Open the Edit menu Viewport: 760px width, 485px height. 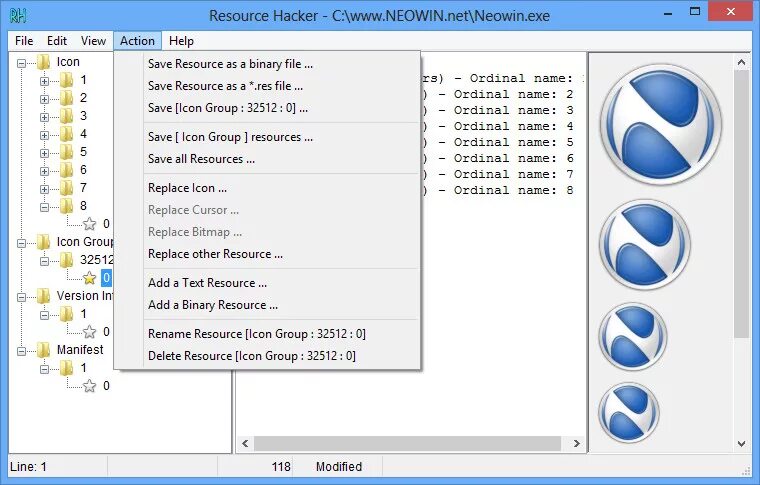[57, 41]
